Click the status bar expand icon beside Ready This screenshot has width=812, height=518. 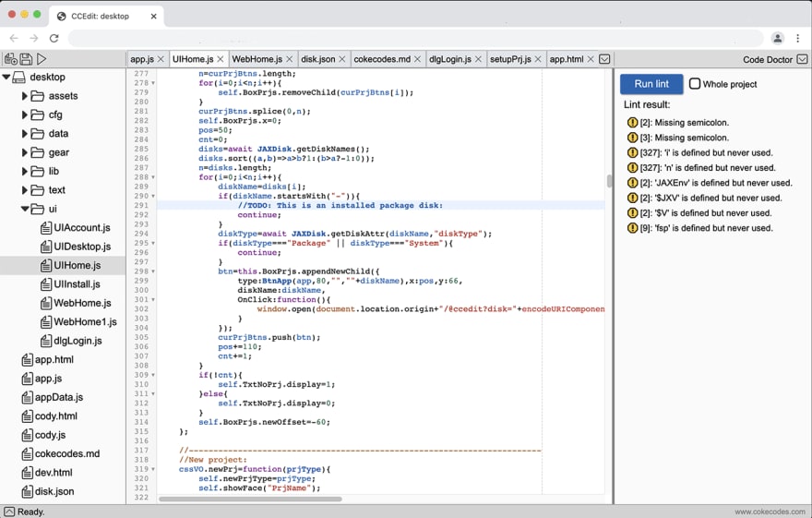[9, 512]
